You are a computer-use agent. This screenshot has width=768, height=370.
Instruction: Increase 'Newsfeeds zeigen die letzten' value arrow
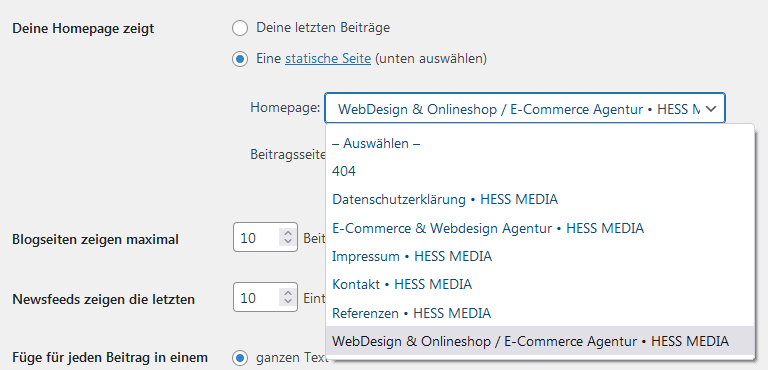[288, 293]
